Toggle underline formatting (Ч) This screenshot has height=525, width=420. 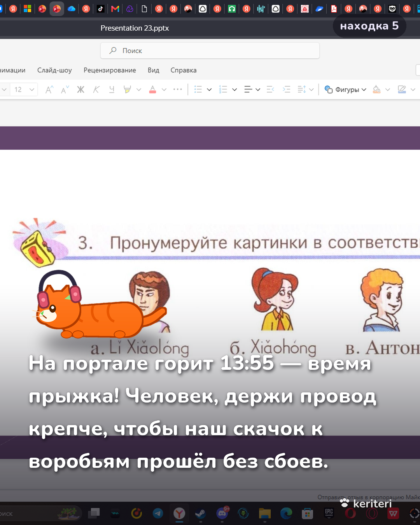112,89
